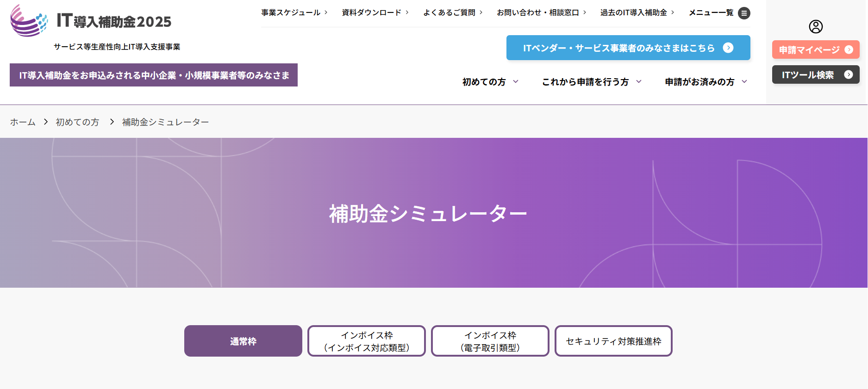Open the ITツール検索 button
The width and height of the screenshot is (868, 389).
pyautogui.click(x=816, y=74)
